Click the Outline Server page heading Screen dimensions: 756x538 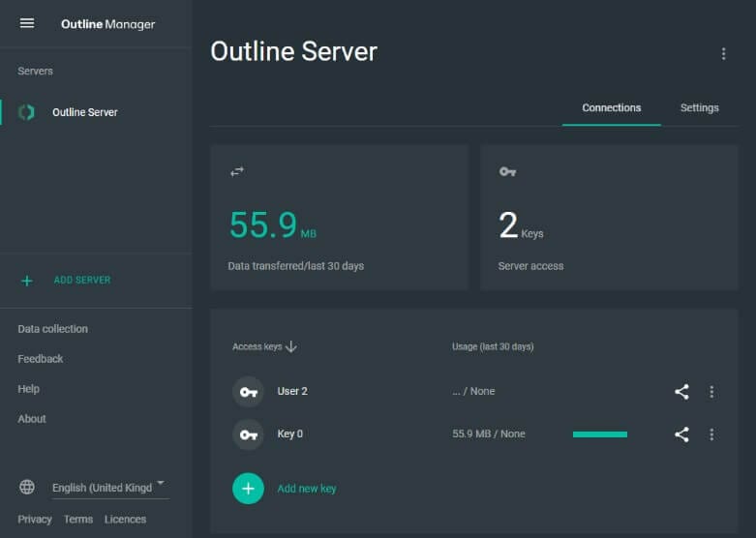tap(293, 51)
